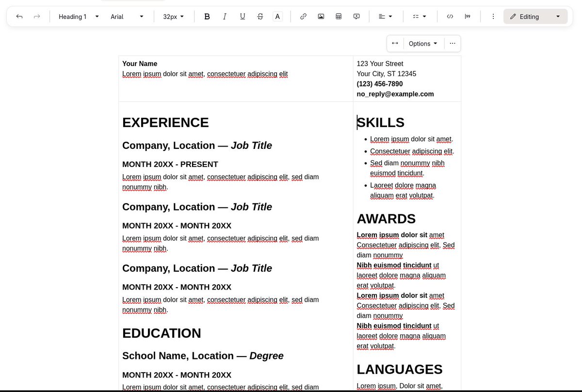Toggle underline formatting
The height and width of the screenshot is (392, 582).
(242, 16)
